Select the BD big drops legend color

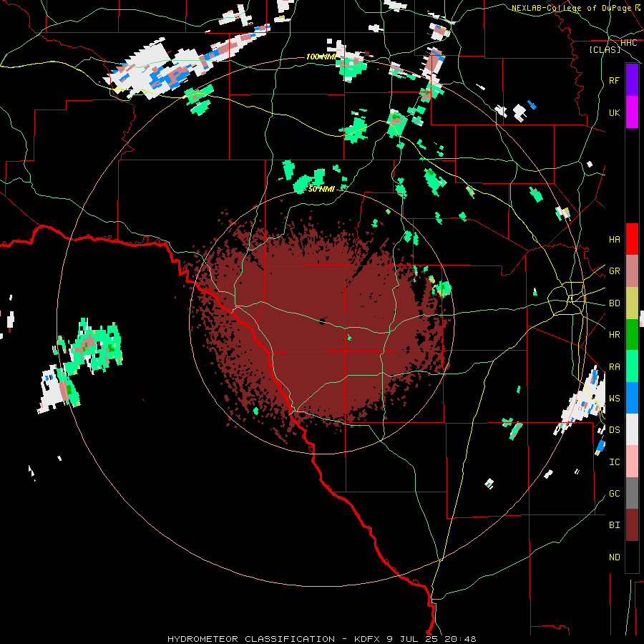pyautogui.click(x=632, y=303)
